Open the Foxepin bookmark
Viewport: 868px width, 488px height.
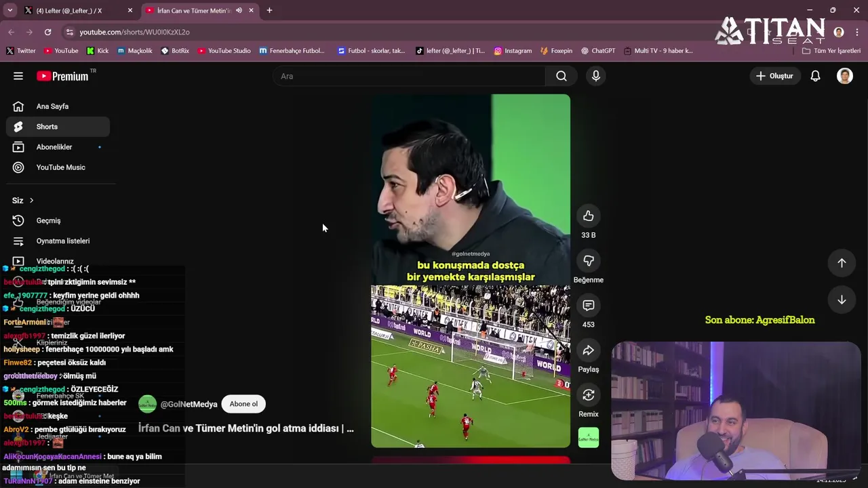pyautogui.click(x=556, y=51)
